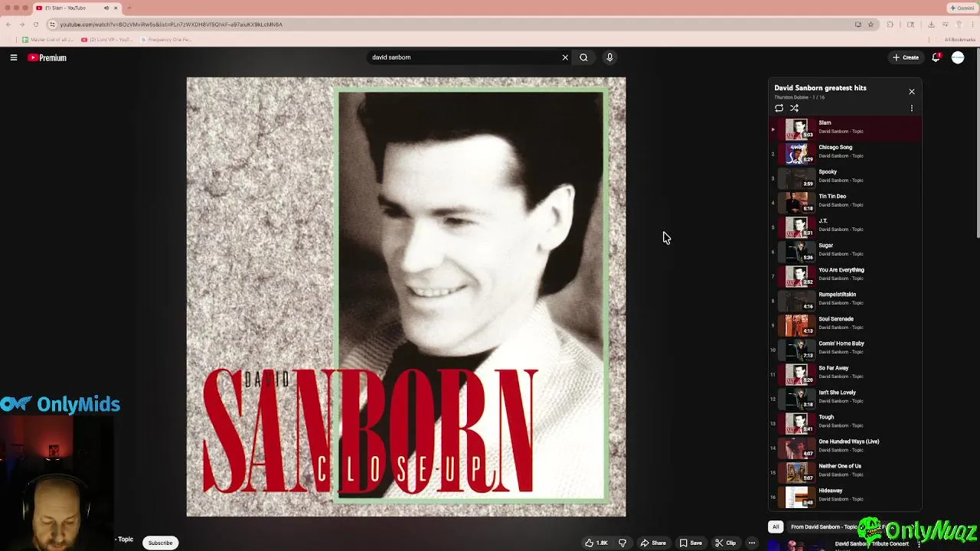
Task: Open the Gemini button in Chrome
Action: pos(961,8)
